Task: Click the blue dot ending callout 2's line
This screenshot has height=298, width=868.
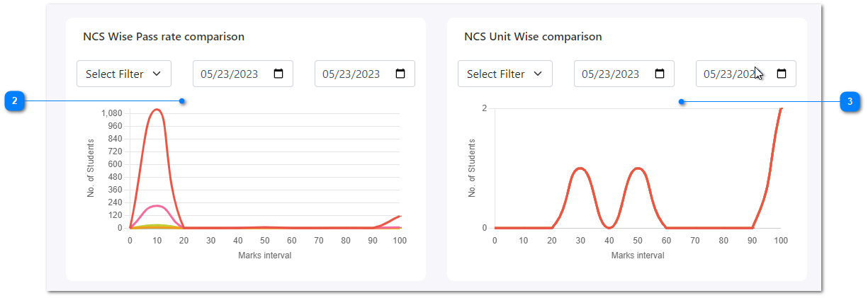Action: tap(182, 101)
